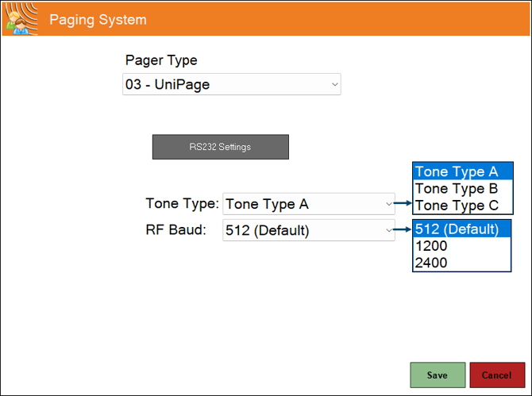Click the Paging System title text
The image size is (532, 396).
pyautogui.click(x=98, y=20)
